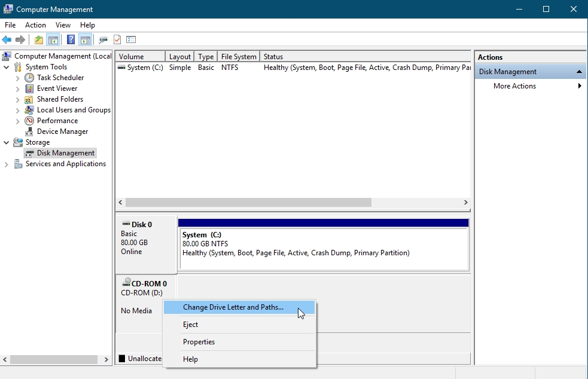Select the System (C:) partition block
The height and width of the screenshot is (379, 588).
(x=324, y=244)
